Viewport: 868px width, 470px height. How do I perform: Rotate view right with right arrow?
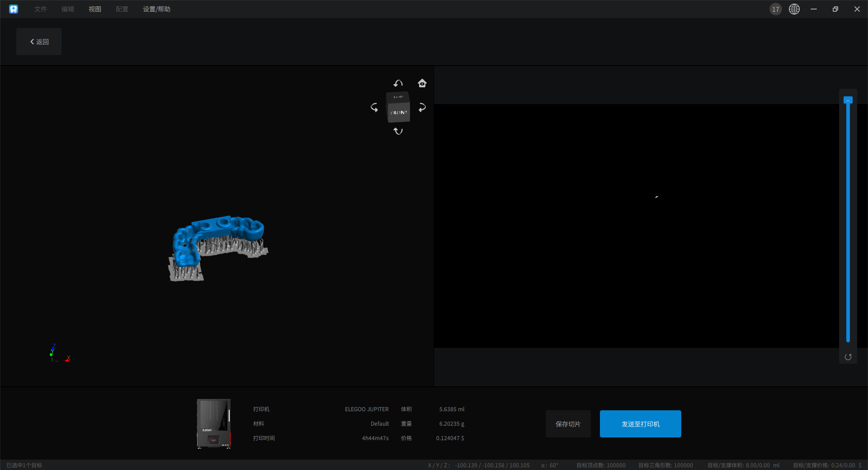pyautogui.click(x=422, y=108)
